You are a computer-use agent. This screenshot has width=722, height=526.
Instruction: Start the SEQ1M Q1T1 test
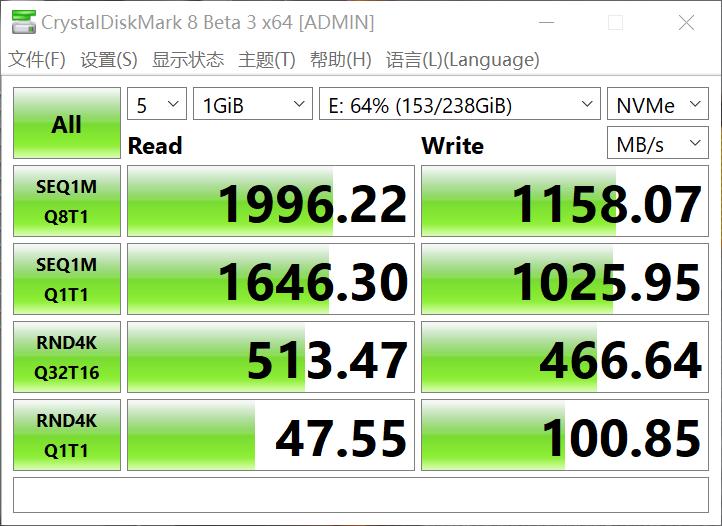click(x=67, y=279)
